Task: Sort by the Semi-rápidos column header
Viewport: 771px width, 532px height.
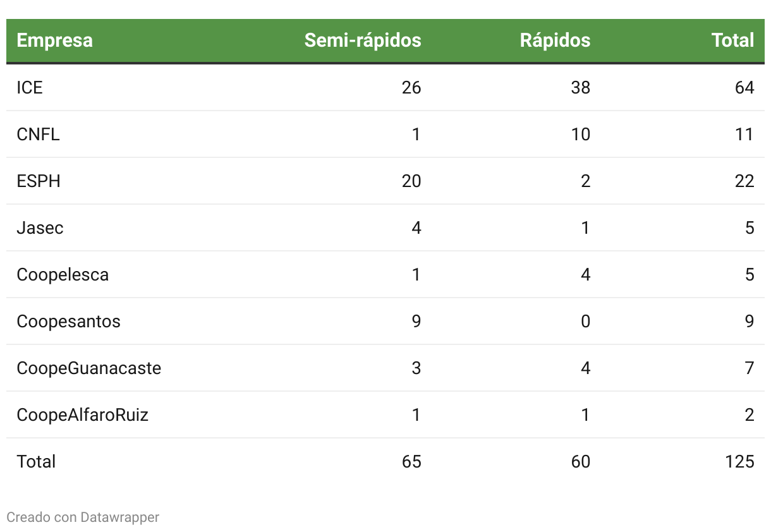Action: click(x=362, y=40)
